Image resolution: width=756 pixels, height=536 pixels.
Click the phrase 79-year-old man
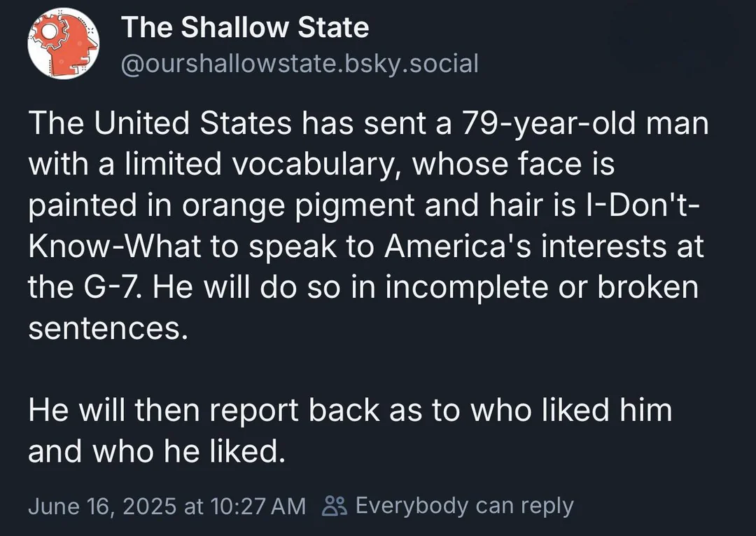coord(585,123)
